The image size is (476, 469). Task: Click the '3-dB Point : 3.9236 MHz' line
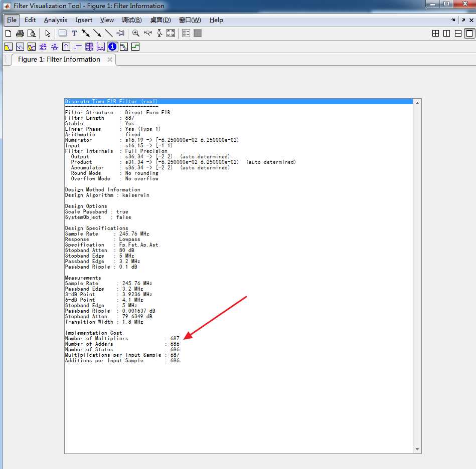[x=109, y=294]
